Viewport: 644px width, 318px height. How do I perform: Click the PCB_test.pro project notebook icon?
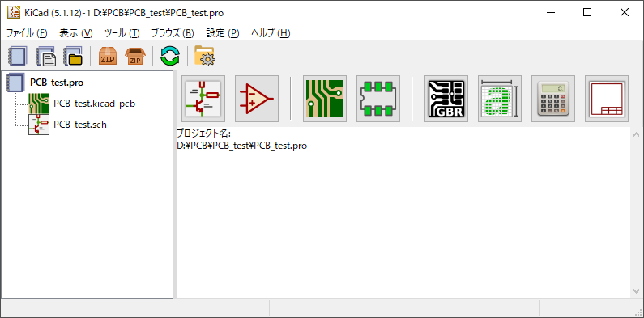pos(15,83)
